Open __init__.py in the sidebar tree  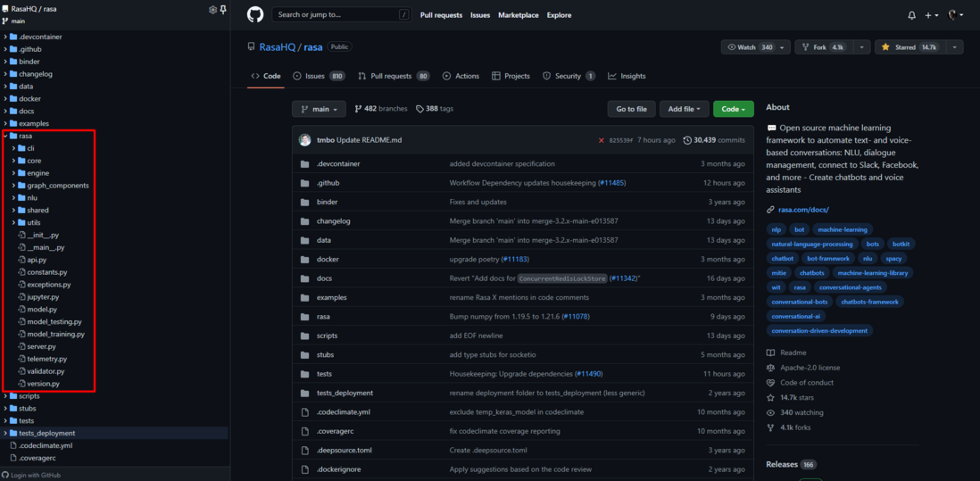(x=43, y=235)
